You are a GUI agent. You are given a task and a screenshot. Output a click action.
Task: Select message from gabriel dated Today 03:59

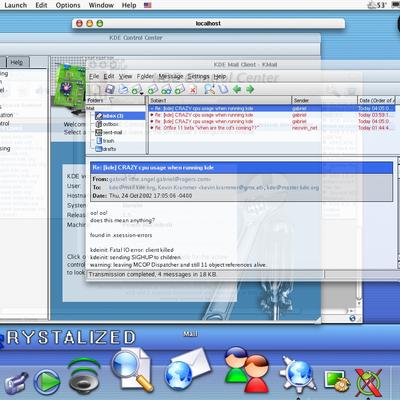coord(272,115)
